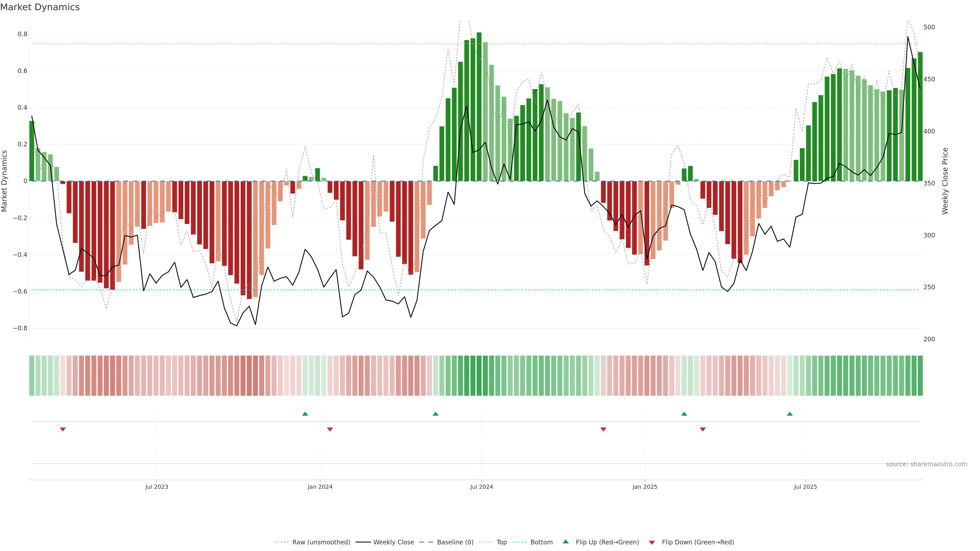Click the first red Flip Down marker
Viewport: 980px width, 551px height.
click(63, 429)
